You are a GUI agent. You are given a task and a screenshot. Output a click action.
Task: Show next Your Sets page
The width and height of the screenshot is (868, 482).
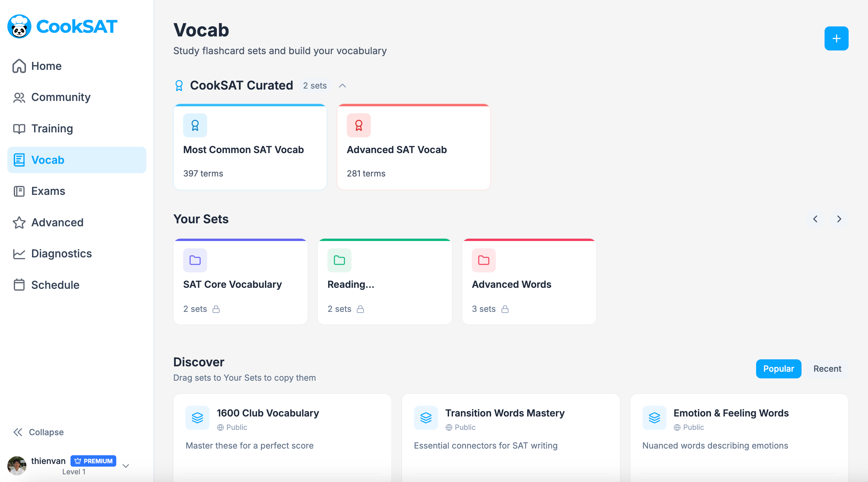tap(839, 219)
